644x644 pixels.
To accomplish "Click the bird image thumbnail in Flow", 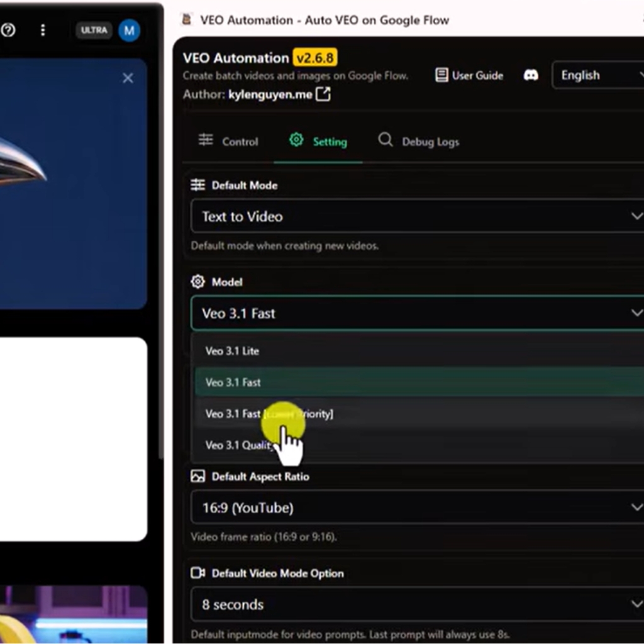I will [x=73, y=184].
